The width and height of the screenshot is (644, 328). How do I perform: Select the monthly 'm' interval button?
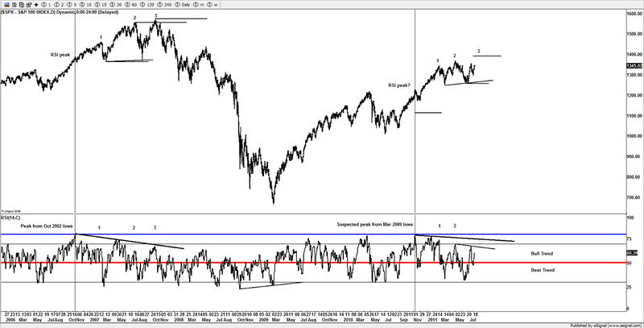pyautogui.click(x=199, y=5)
